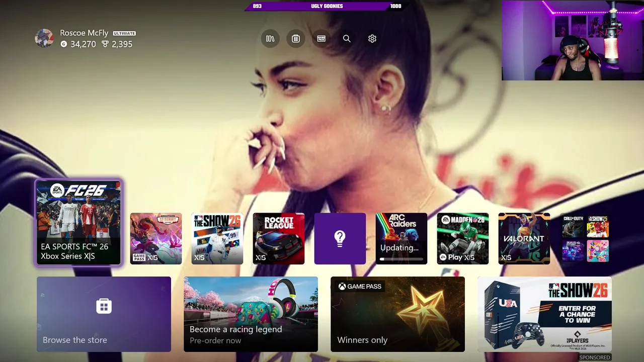Click ARC Raiders update progress bar
The height and width of the screenshot is (362, 644).
pos(401,259)
